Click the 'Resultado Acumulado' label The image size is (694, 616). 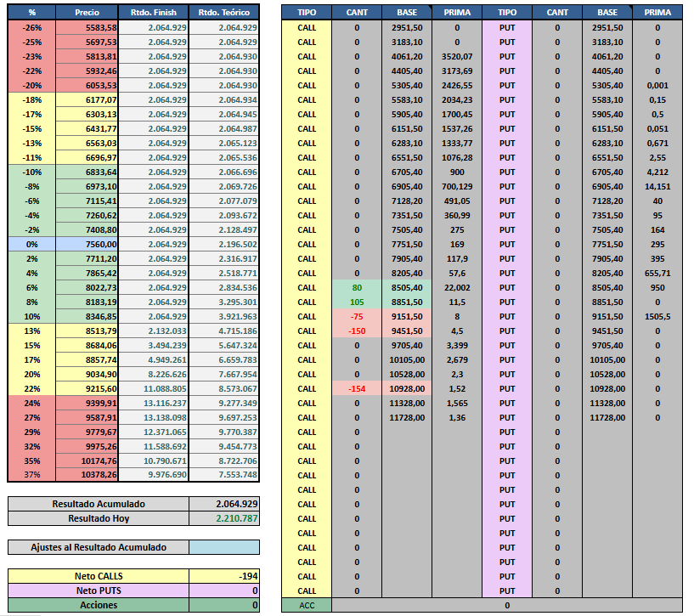click(99, 504)
